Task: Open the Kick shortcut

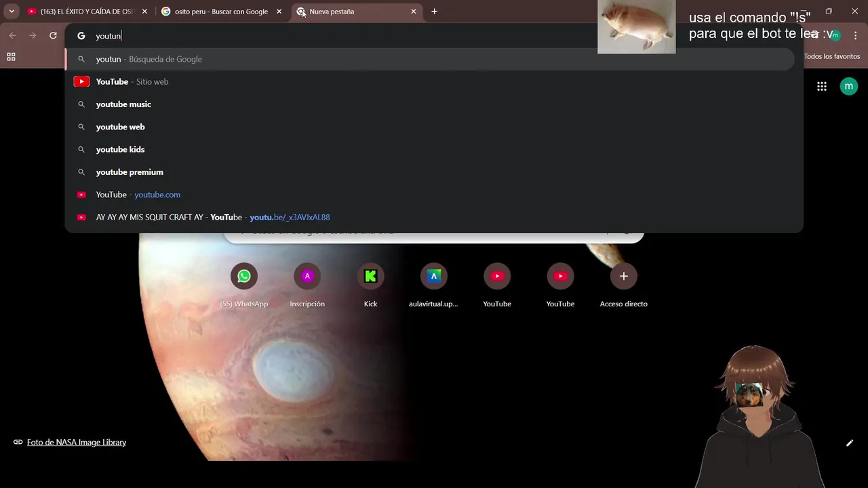Action: coord(370,285)
